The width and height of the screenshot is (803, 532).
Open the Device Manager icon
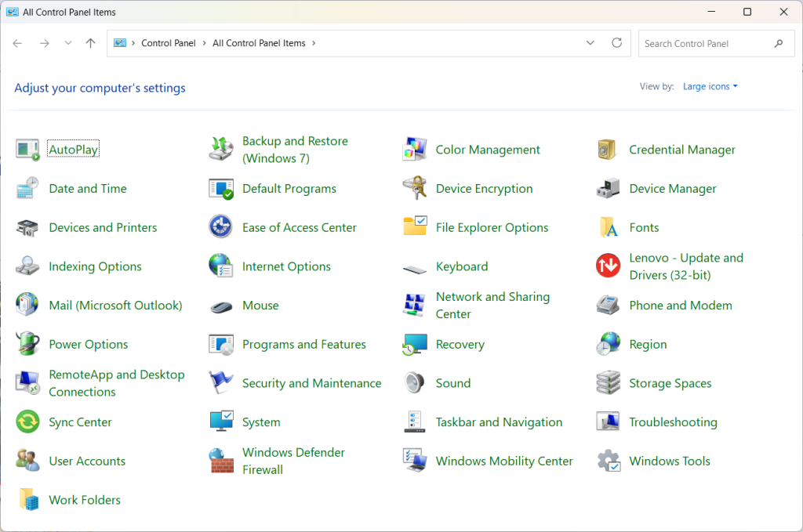pyautogui.click(x=608, y=189)
